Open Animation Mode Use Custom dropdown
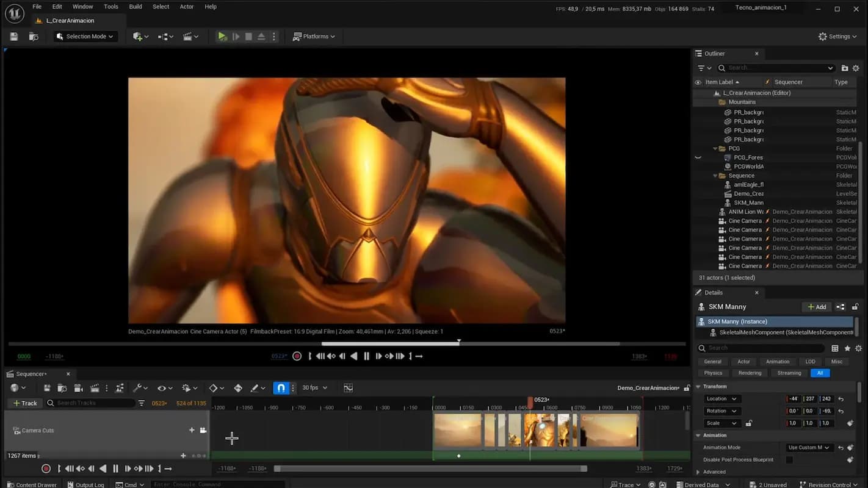Image resolution: width=868 pixels, height=488 pixels. [x=809, y=448]
